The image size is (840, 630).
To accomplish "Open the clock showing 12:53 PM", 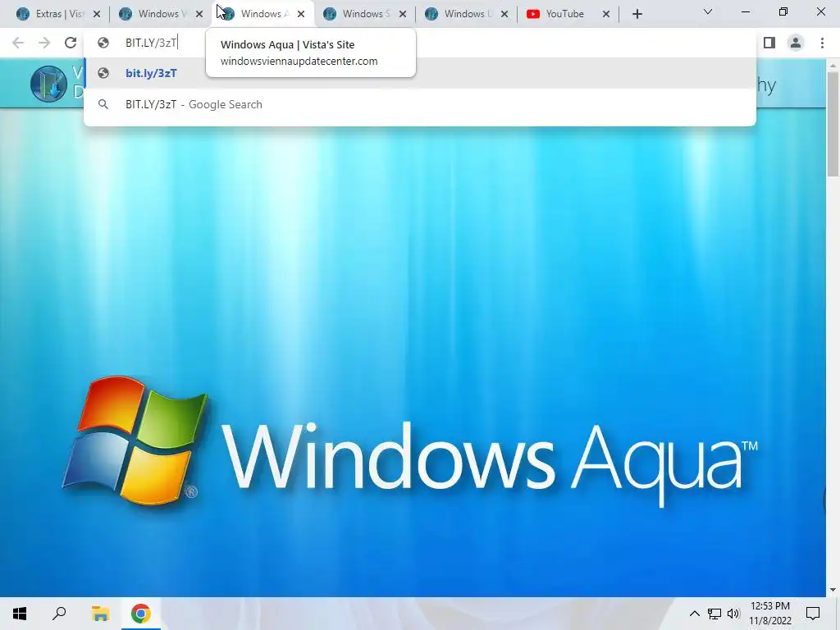I will 769,614.
